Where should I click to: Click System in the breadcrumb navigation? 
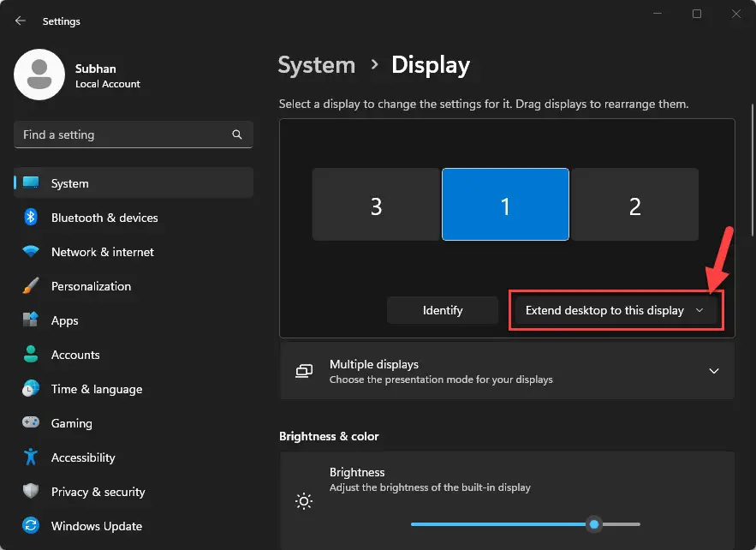click(x=316, y=64)
